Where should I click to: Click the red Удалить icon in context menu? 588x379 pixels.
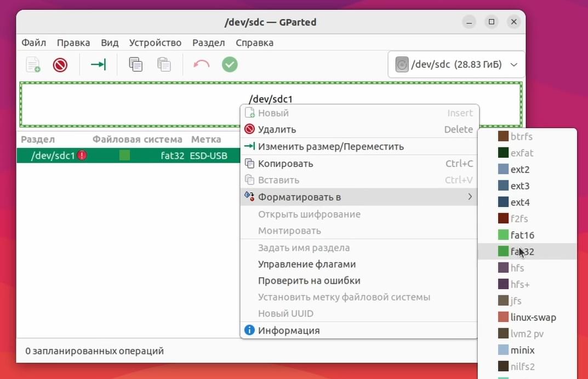coord(249,129)
